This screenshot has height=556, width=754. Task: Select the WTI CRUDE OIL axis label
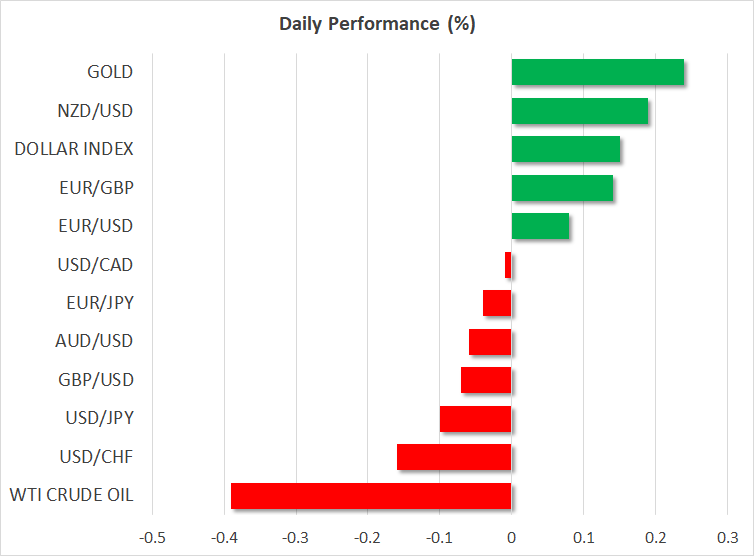[71, 496]
